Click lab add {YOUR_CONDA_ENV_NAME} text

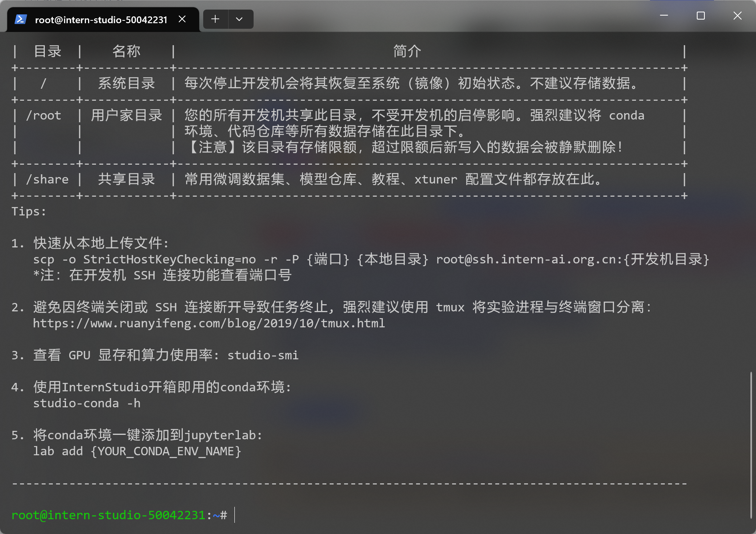click(x=137, y=451)
